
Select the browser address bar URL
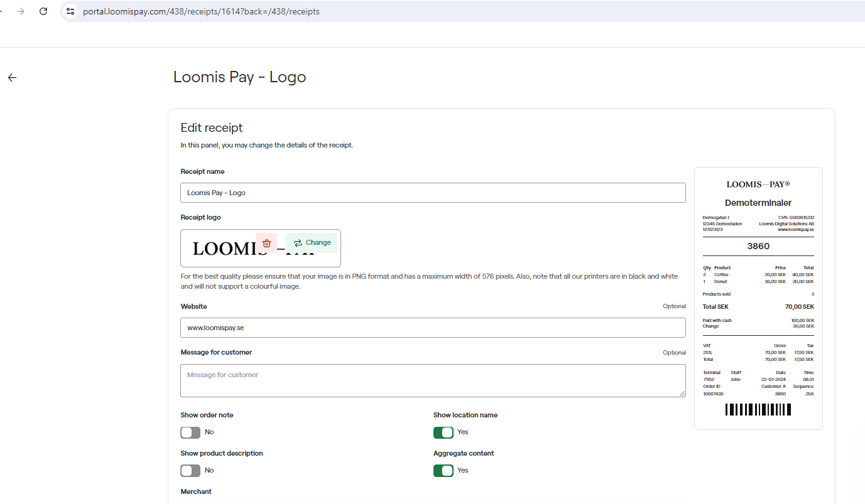[201, 11]
